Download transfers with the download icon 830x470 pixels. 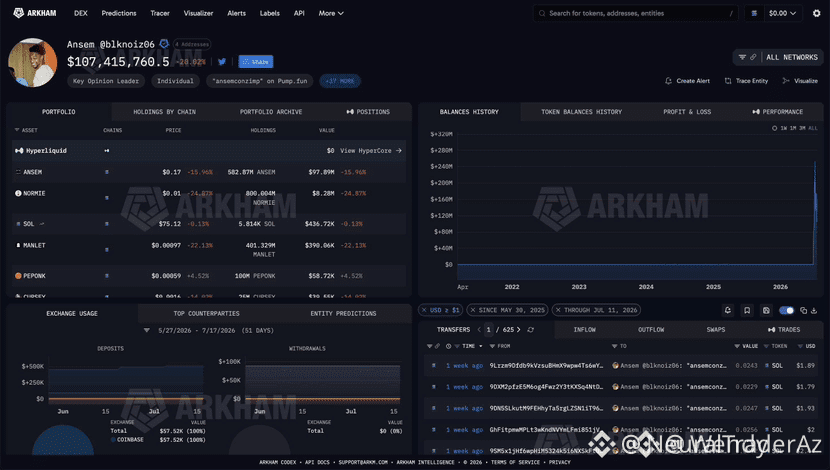[x=814, y=310]
